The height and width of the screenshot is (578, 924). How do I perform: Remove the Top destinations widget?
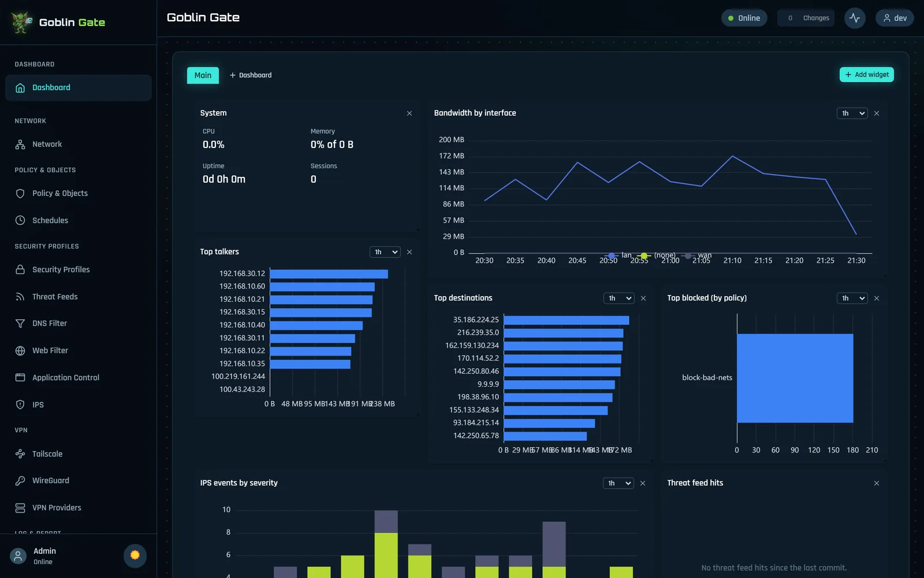(643, 298)
